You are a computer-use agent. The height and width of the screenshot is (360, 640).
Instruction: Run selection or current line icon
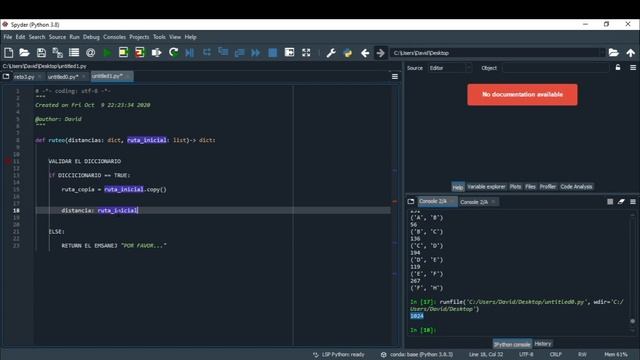click(156, 53)
